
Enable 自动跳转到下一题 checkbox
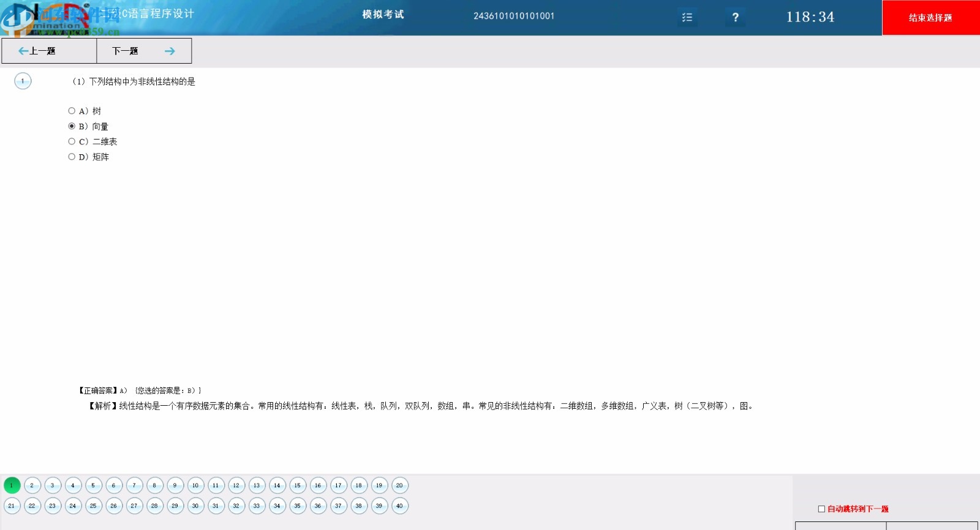(822, 509)
